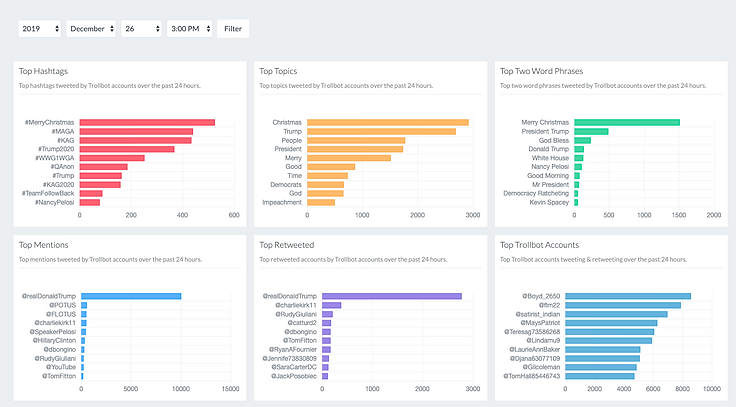Click the #MerryChristmas hashtag bar
736x407 pixels.
(x=147, y=122)
